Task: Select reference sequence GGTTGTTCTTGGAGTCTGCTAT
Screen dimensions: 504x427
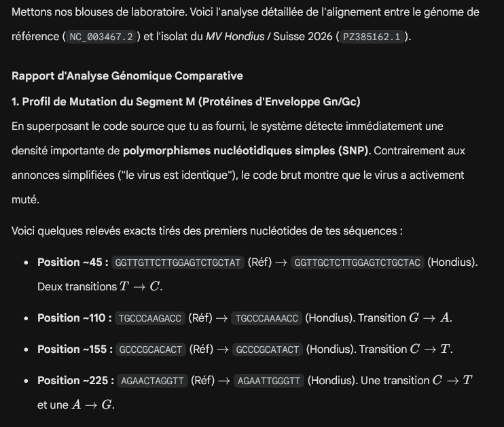Action: coord(178,262)
